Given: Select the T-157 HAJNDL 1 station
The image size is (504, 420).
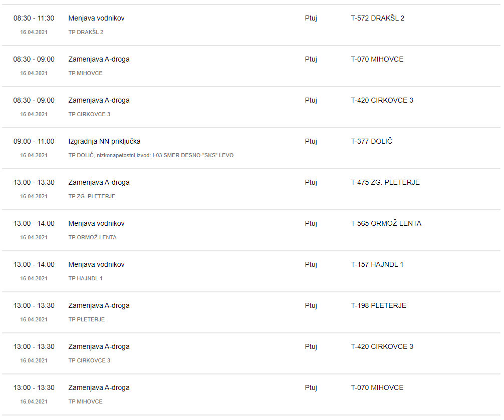Looking at the screenshot, I should [x=377, y=264].
